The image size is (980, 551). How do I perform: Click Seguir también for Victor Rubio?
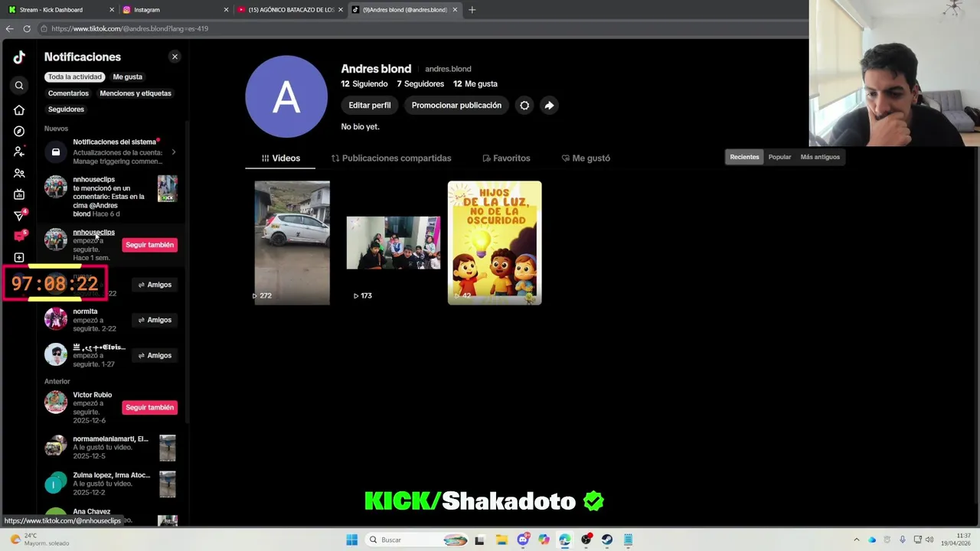point(149,407)
